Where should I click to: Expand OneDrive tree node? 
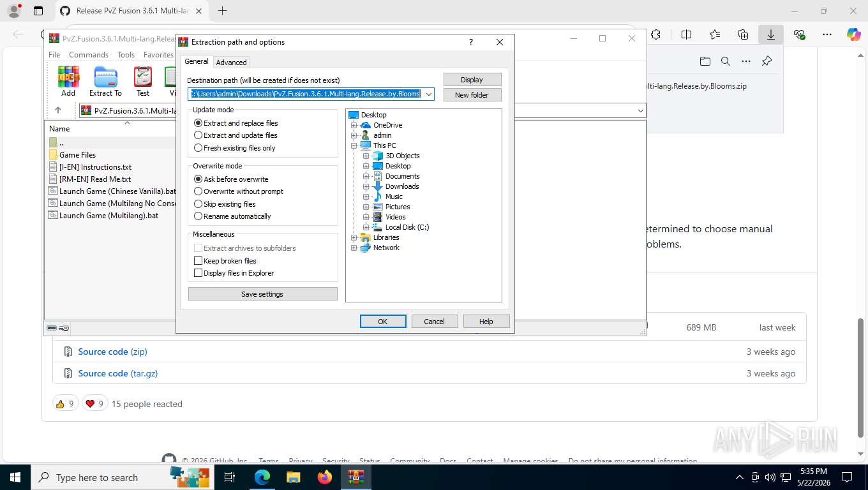354,125
